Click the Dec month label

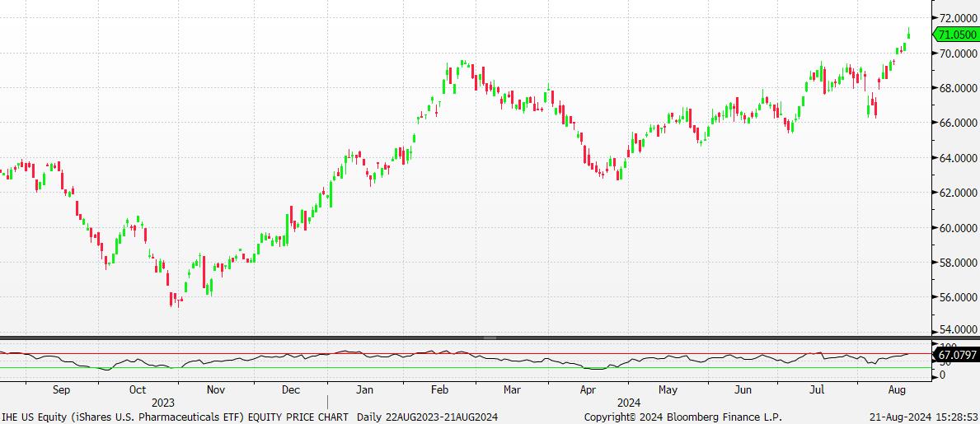(x=291, y=389)
